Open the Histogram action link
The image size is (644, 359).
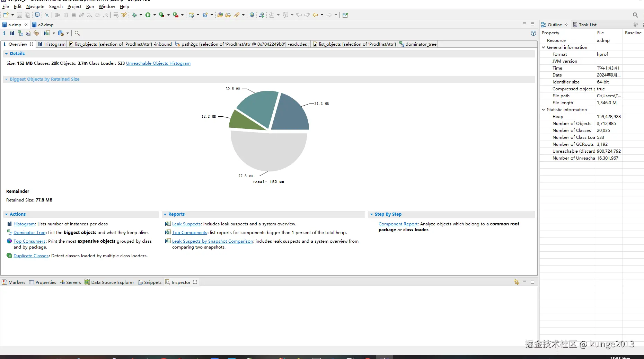pos(24,224)
